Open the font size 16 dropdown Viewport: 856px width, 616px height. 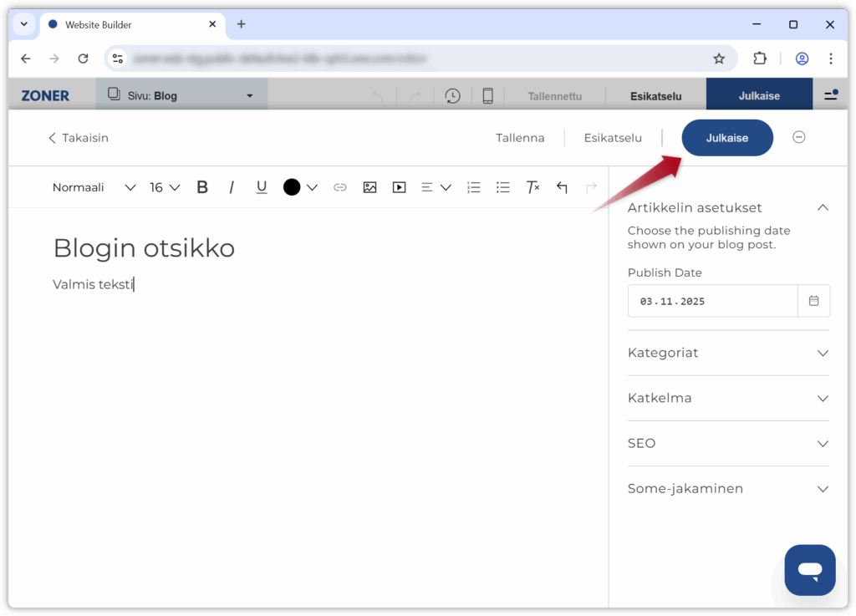165,187
